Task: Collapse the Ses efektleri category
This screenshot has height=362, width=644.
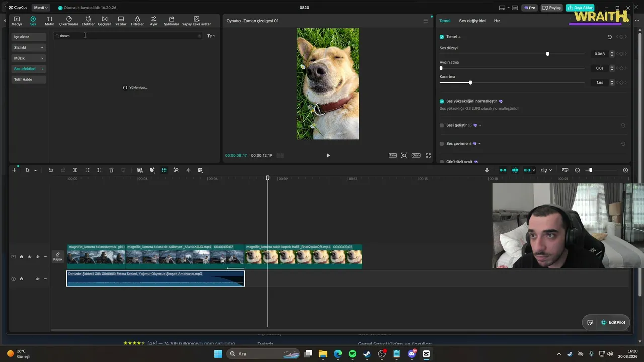Action: click(29, 69)
